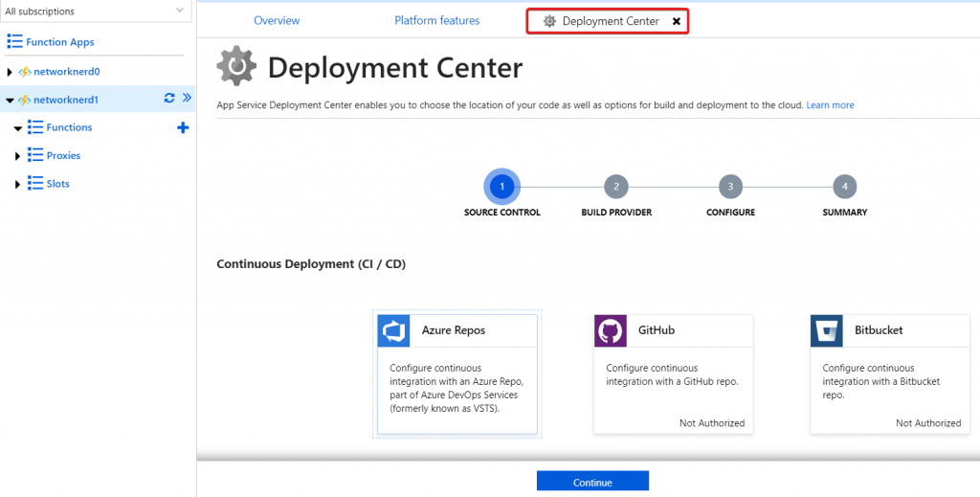The image size is (980, 497).
Task: Click the Function Apps list icon
Action: click(x=14, y=42)
